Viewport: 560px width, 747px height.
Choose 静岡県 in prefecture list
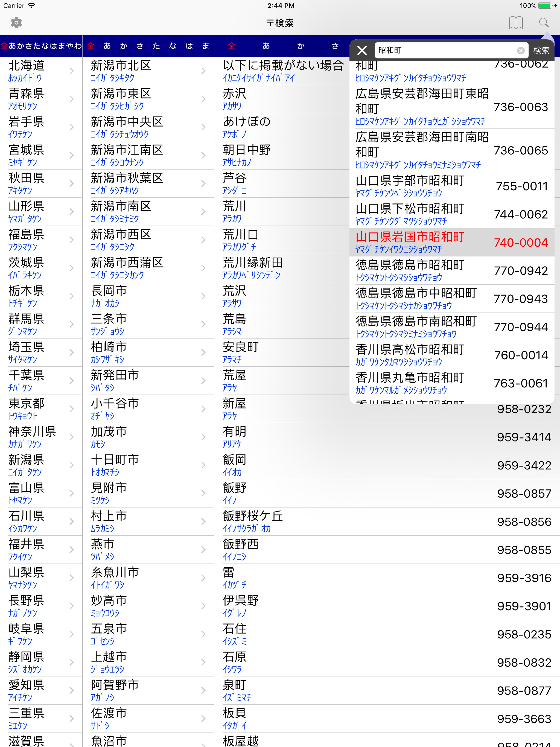(x=41, y=662)
